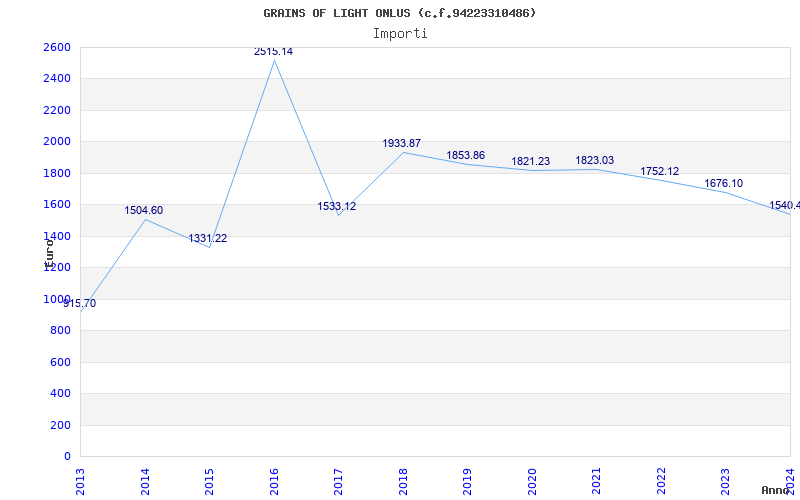Select the 1853.86 data label
The width and height of the screenshot is (800, 500).
(x=465, y=155)
